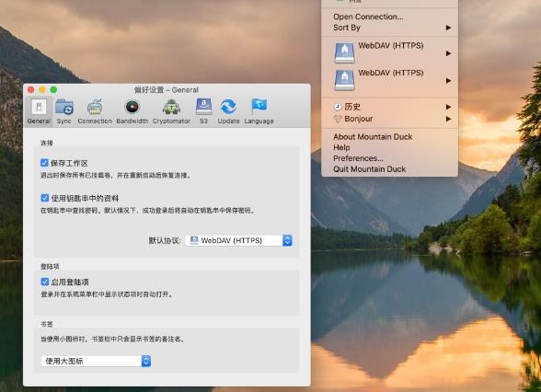The image size is (541, 392).
Task: Expand the 使用大图标 bookmark size dropdown
Action: 96,361
